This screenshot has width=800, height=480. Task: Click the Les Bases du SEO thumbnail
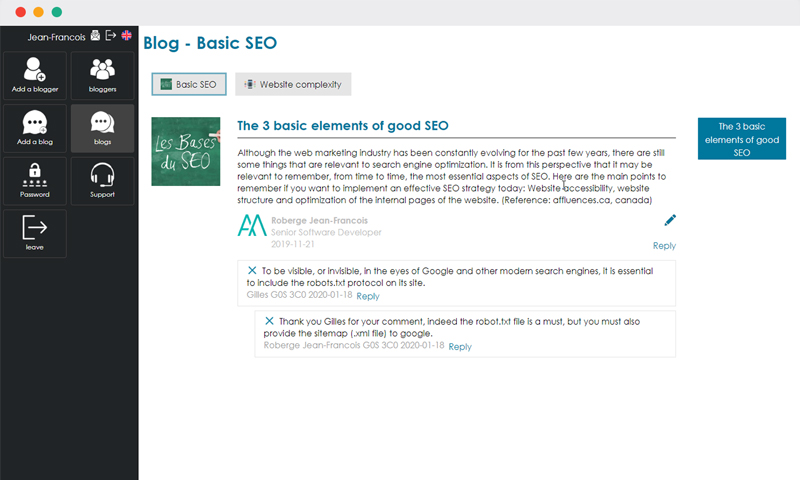[x=186, y=151]
